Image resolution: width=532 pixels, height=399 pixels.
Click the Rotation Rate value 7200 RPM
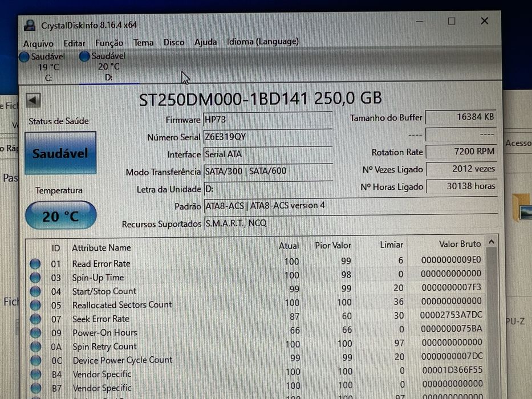point(461,152)
